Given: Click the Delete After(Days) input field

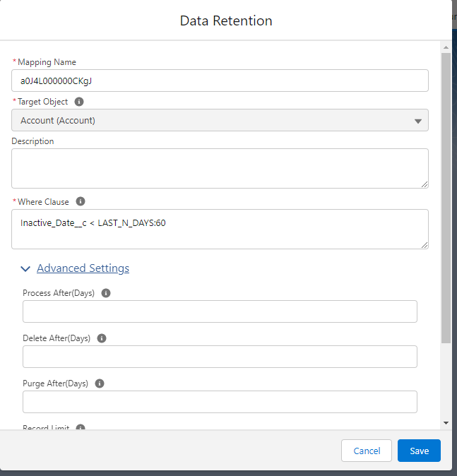Looking at the screenshot, I should pos(220,357).
